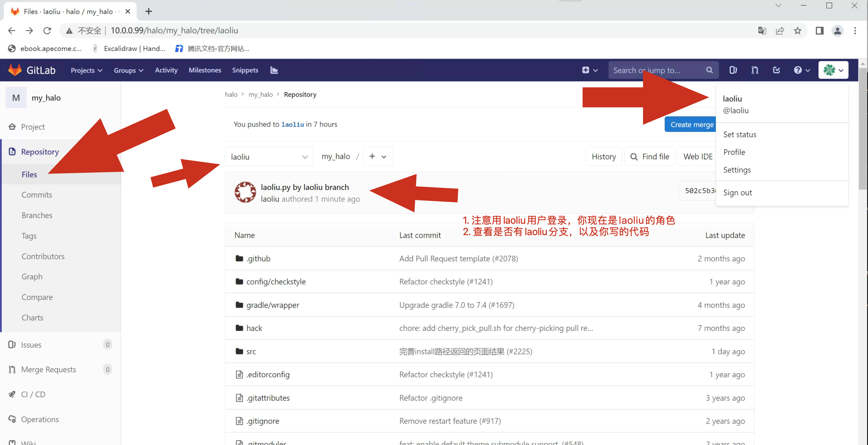Click the laoliu commit author avatar
Image resolution: width=868 pixels, height=445 pixels.
pos(245,193)
